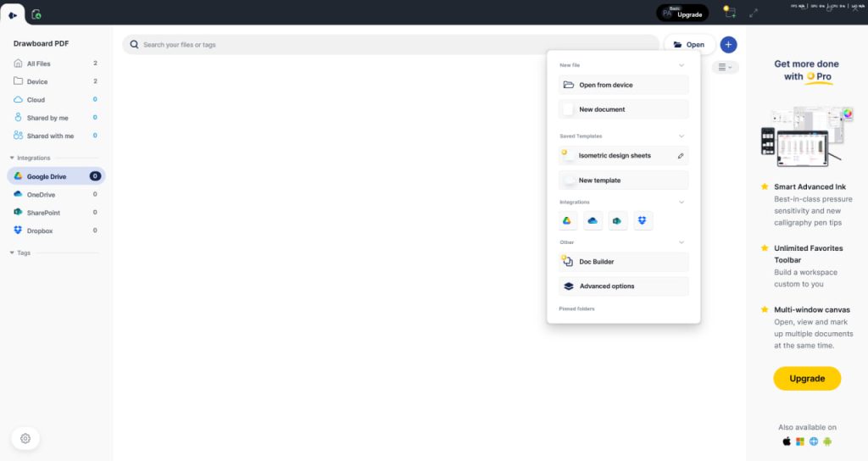
Task: Click the OneDrive cloud icon in the popup
Action: [593, 221]
